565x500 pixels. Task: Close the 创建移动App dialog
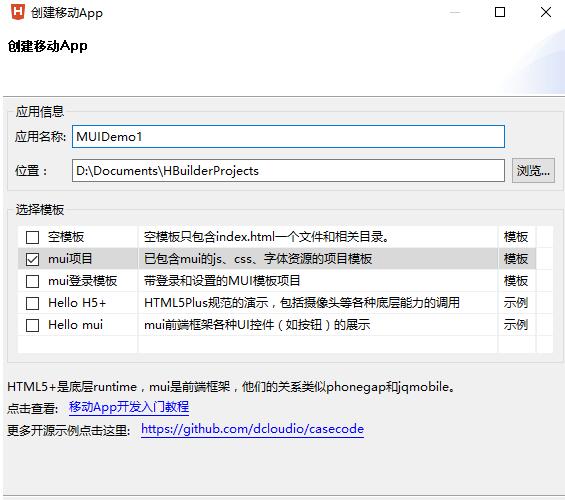(546, 12)
